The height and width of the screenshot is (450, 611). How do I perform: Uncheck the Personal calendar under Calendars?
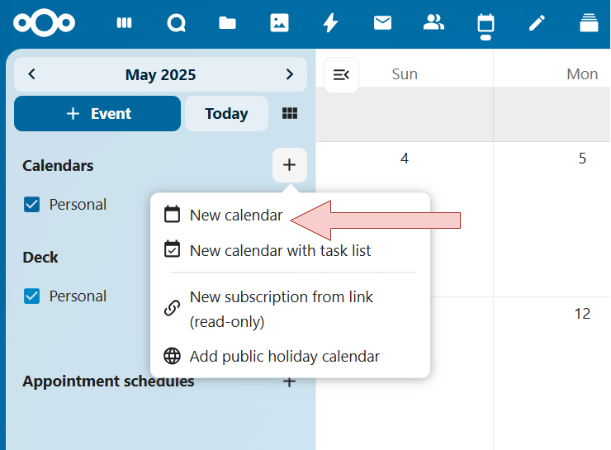(32, 204)
